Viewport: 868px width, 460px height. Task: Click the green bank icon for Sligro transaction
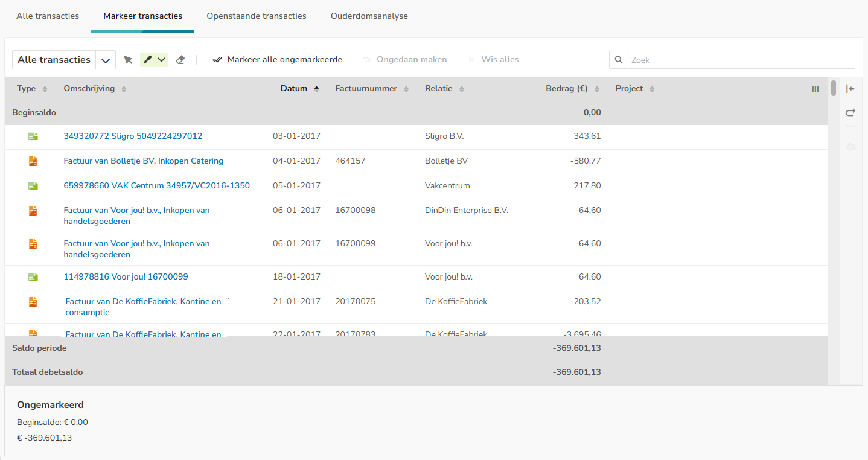[33, 136]
